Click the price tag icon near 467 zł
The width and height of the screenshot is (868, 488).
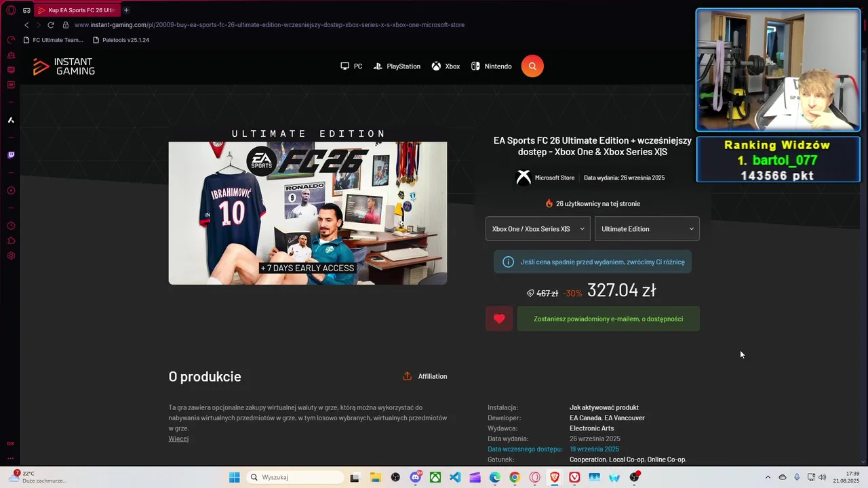[530, 293]
